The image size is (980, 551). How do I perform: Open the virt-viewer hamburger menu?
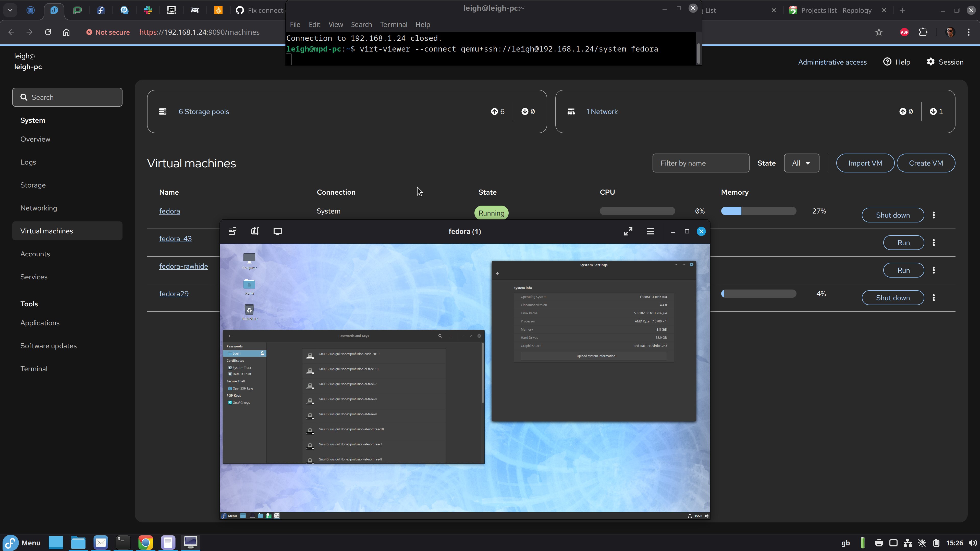point(651,231)
